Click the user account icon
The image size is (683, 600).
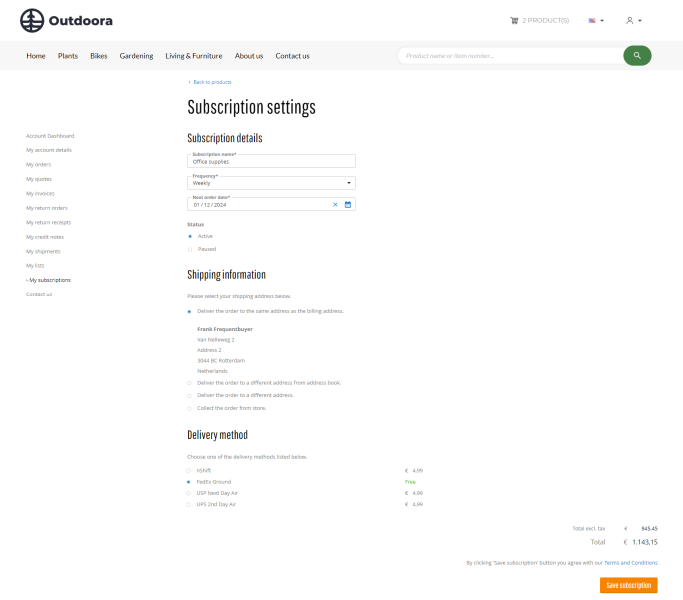pos(629,20)
